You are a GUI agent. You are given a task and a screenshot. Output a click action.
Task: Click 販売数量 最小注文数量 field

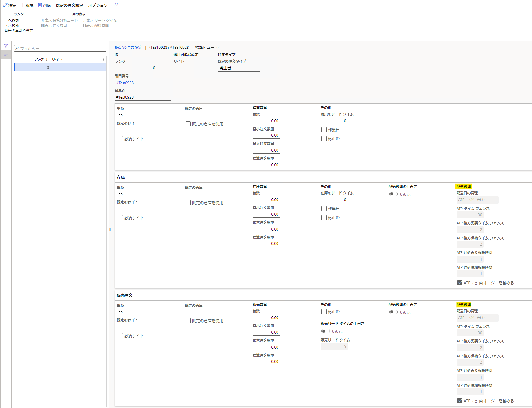[x=266, y=332]
